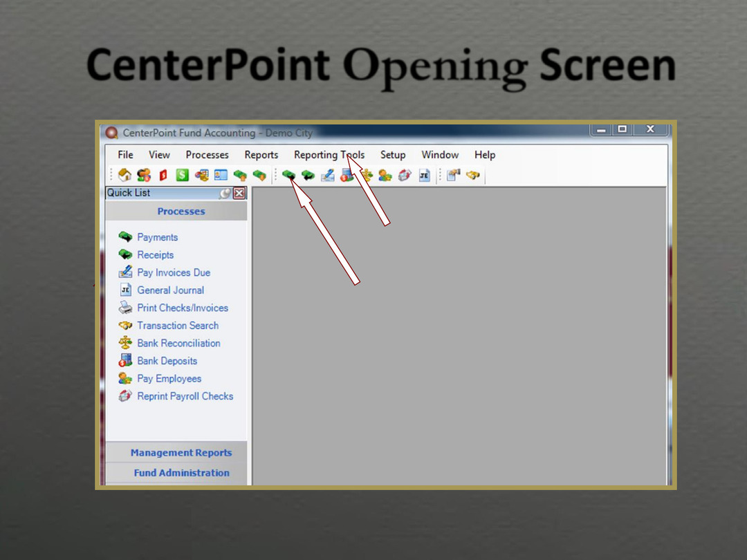Open Print Checks/Invoices in Quick List
The image size is (747, 560).
pos(183,308)
